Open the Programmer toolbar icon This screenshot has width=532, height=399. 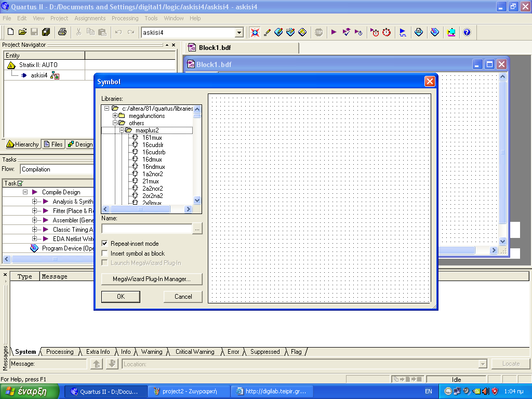[435, 32]
